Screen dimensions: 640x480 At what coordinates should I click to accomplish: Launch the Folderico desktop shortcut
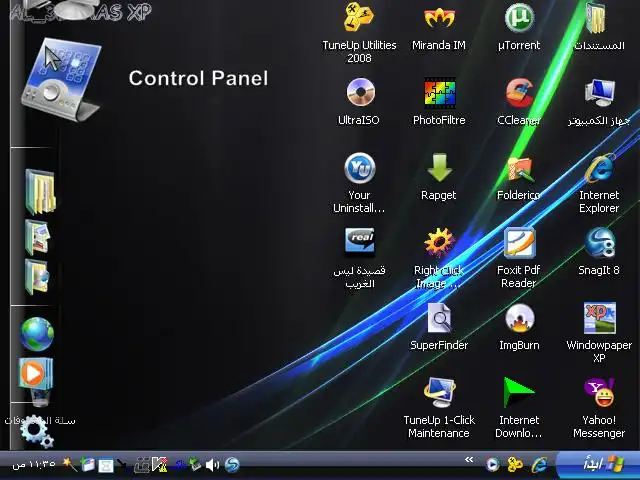click(x=519, y=169)
